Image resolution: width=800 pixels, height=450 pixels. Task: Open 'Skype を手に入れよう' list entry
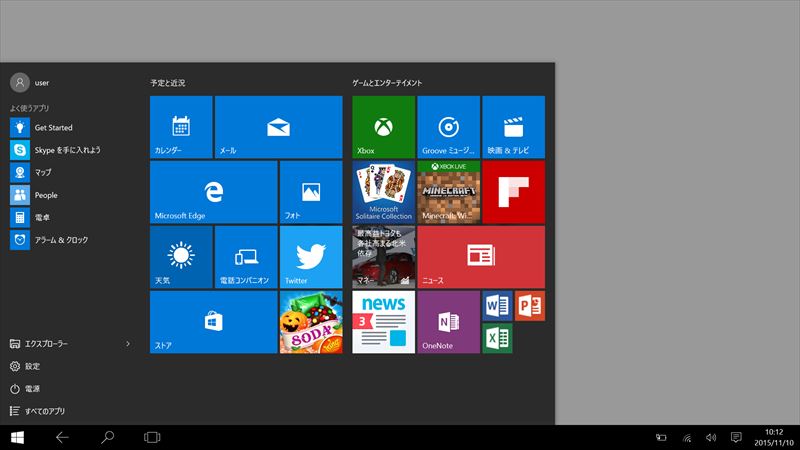(x=71, y=150)
